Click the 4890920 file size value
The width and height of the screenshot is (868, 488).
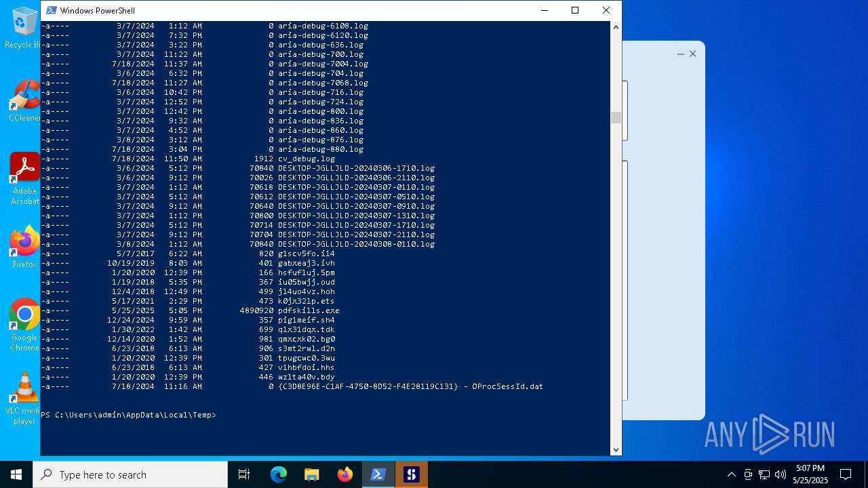coord(256,310)
